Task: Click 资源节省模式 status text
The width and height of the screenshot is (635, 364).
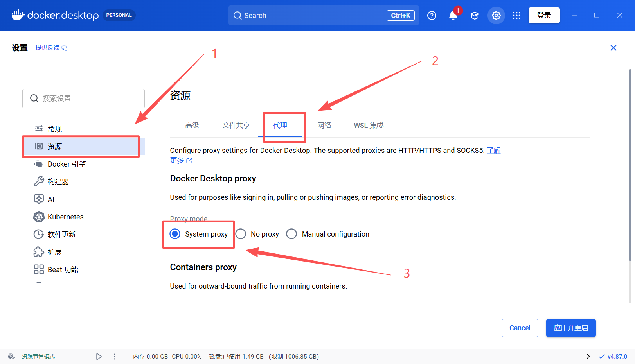Action: [38, 356]
